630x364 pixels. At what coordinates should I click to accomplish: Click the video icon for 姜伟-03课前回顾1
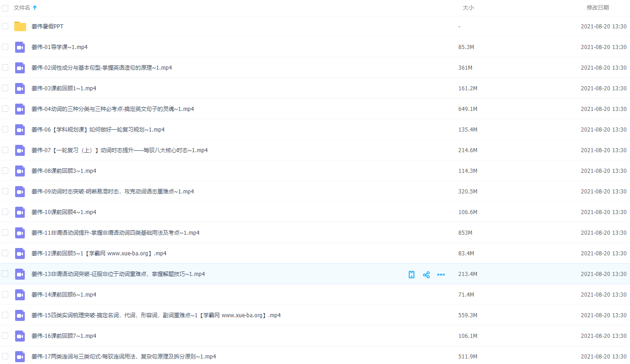(20, 88)
